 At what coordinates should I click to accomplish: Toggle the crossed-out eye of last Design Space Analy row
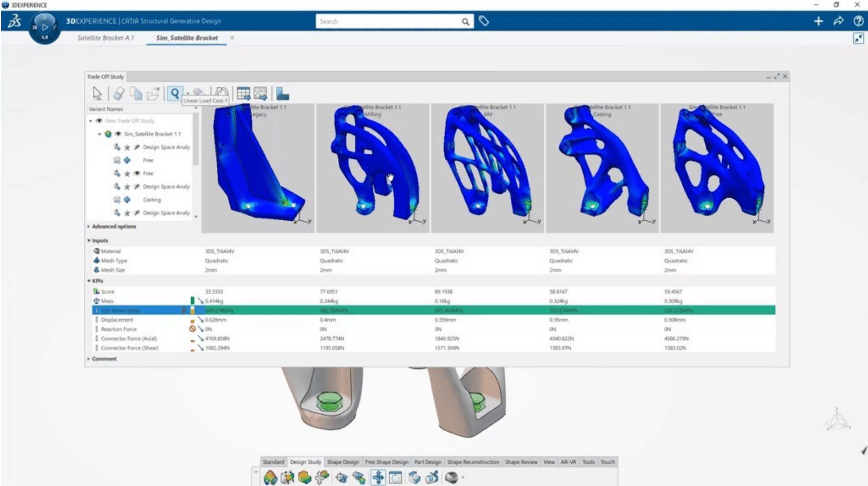(136, 213)
